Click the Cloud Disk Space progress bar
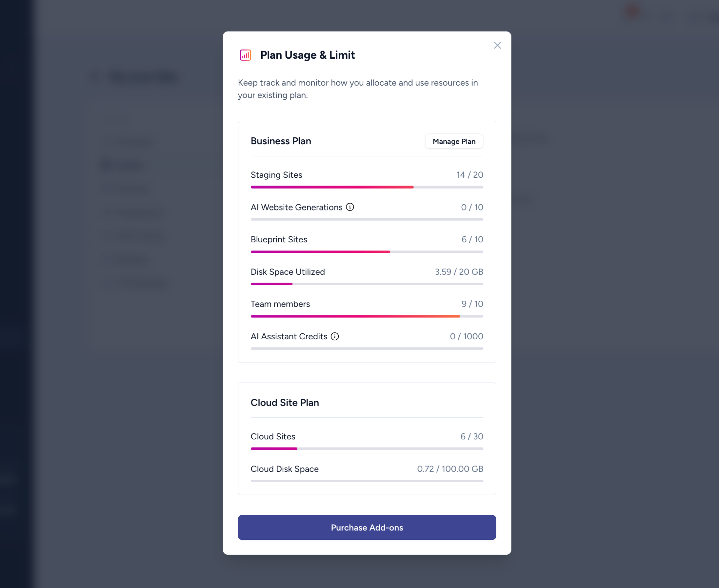Screen dimensions: 719x588 [x=367, y=481]
